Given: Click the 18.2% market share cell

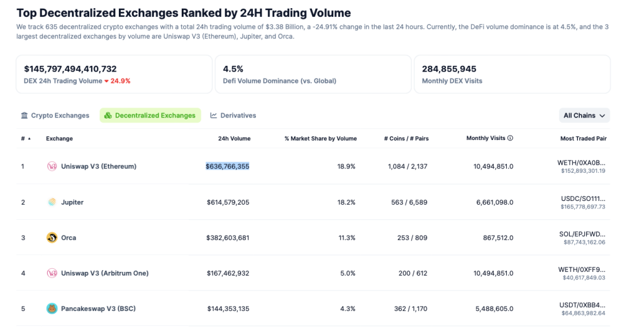Looking at the screenshot, I should [x=347, y=202].
